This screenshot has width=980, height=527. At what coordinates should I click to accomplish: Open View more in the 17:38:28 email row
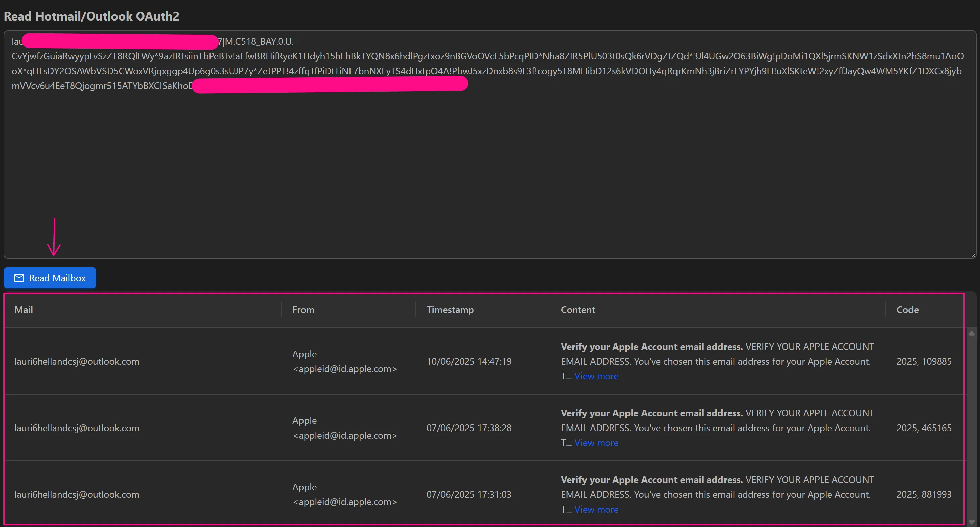(x=596, y=442)
